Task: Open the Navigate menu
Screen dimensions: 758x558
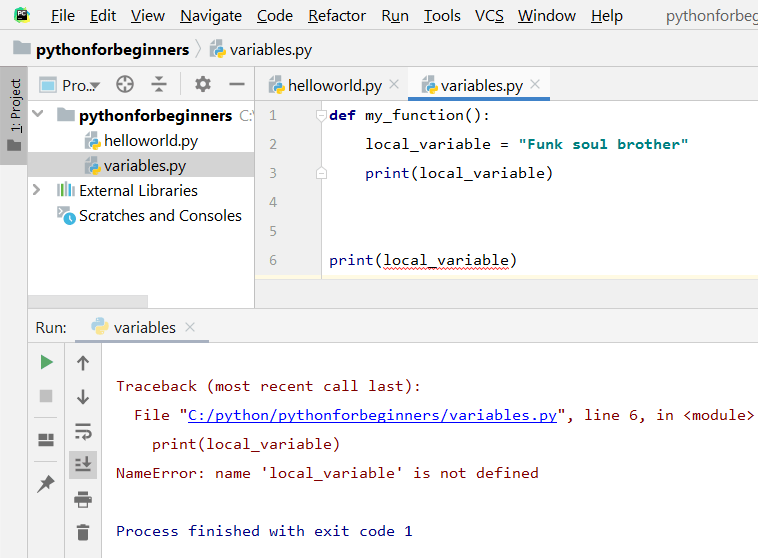Action: [211, 16]
